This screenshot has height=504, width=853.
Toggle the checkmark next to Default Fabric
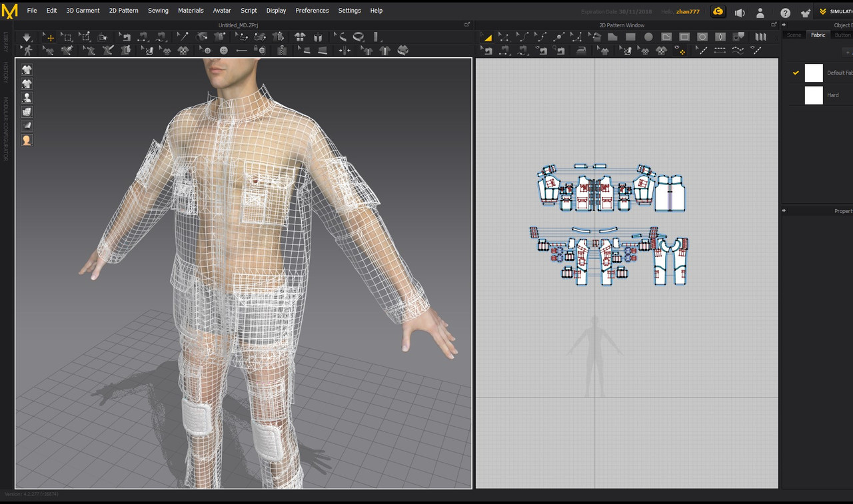click(x=796, y=73)
